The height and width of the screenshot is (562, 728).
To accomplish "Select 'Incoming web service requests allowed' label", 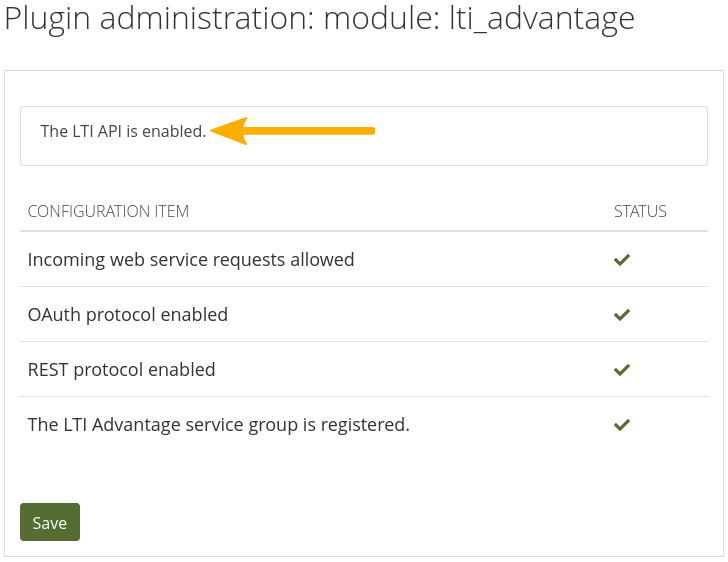I will pyautogui.click(x=191, y=260).
